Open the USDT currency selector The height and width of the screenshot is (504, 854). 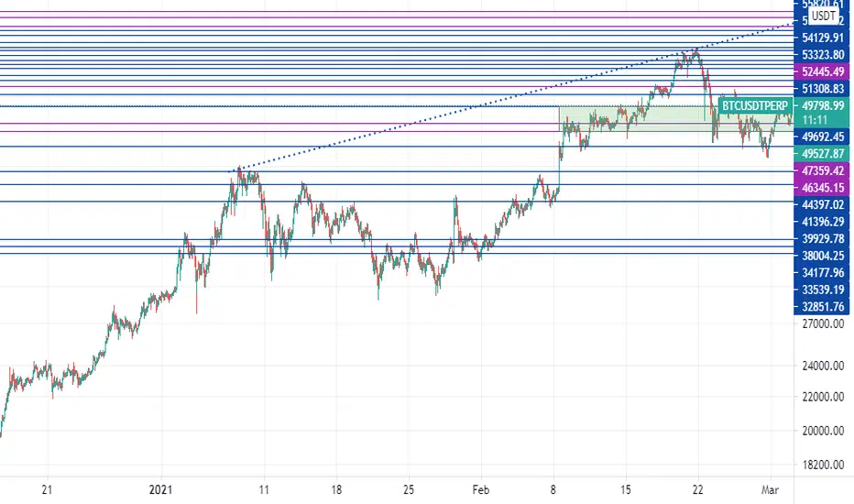click(823, 16)
